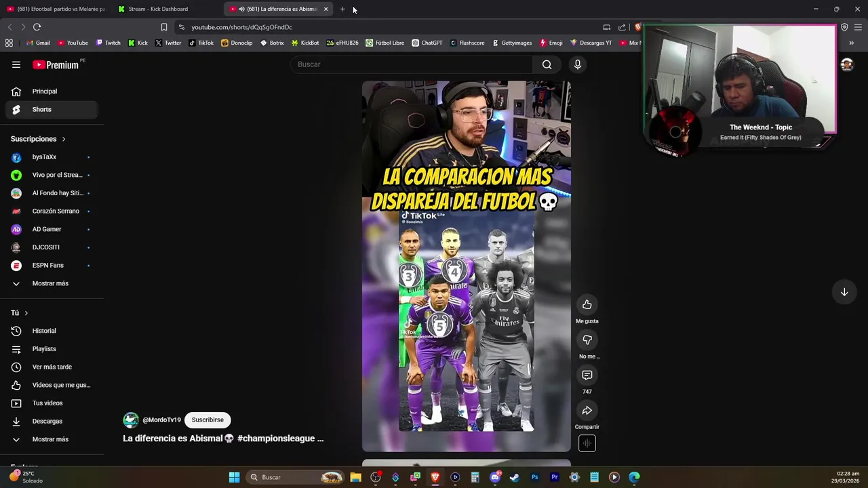
Task: Open Playlists in the sidebar
Action: pyautogui.click(x=52, y=349)
